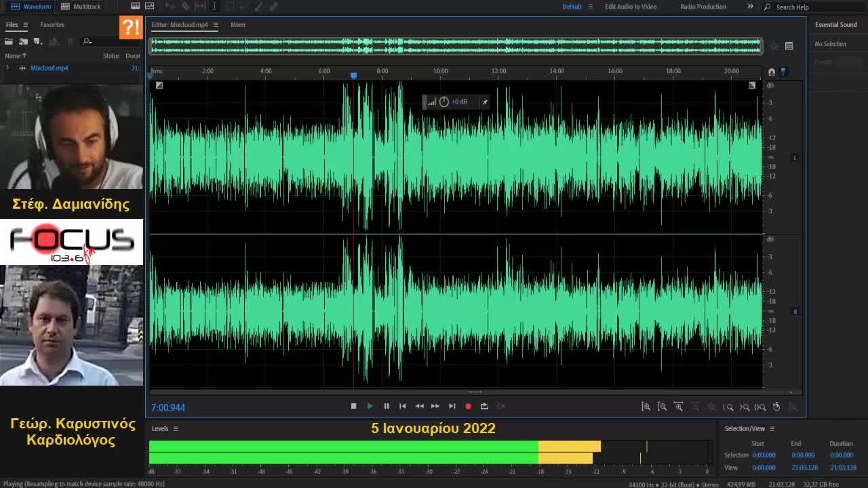Switch to the Mixer tab
This screenshot has height=488, width=868.
tap(238, 25)
